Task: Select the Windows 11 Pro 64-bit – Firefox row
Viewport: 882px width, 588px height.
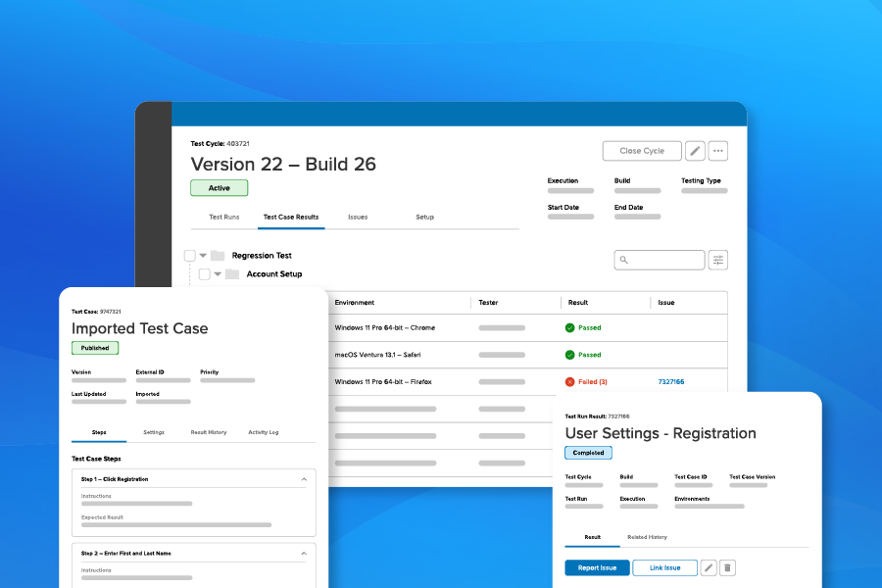Action: click(x=527, y=381)
